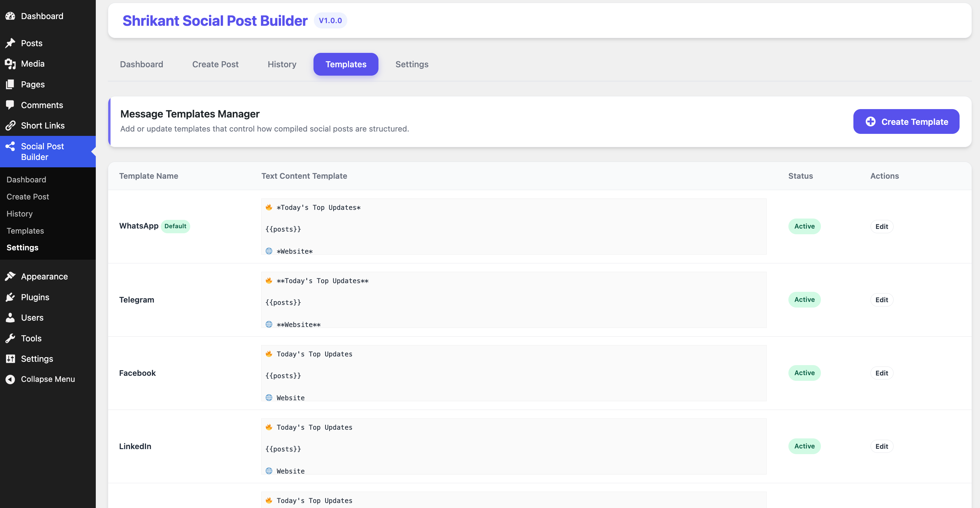
Task: Click the Media library icon
Action: point(10,64)
